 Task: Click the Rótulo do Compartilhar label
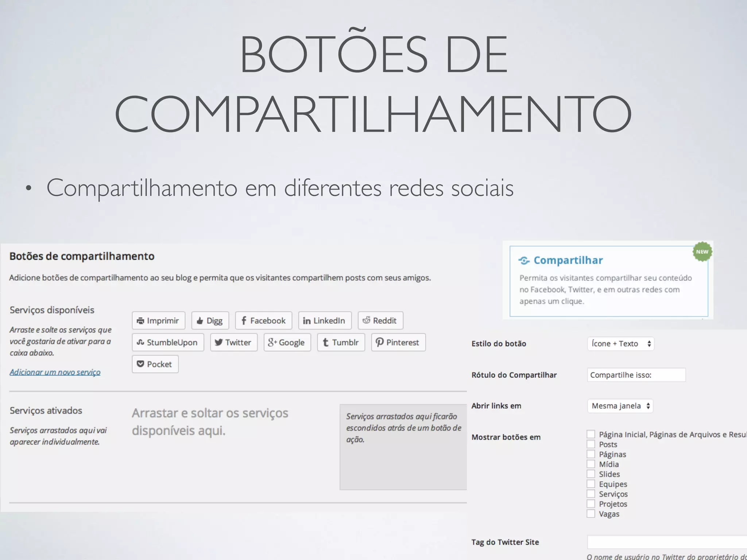click(x=514, y=375)
